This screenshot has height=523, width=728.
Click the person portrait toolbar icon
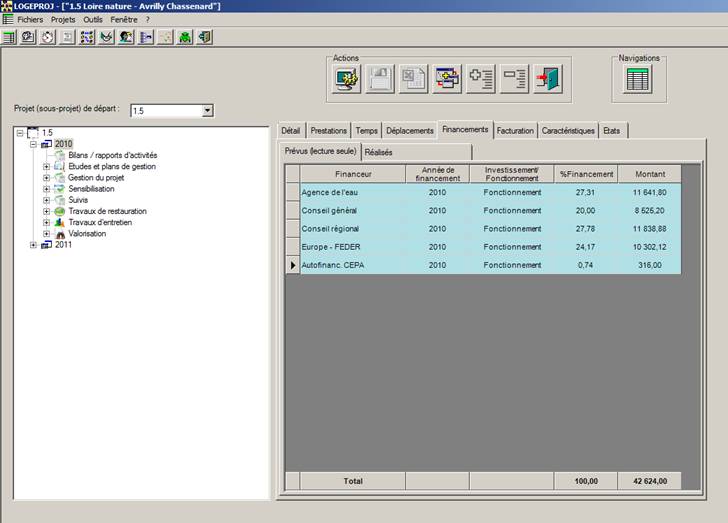click(126, 37)
